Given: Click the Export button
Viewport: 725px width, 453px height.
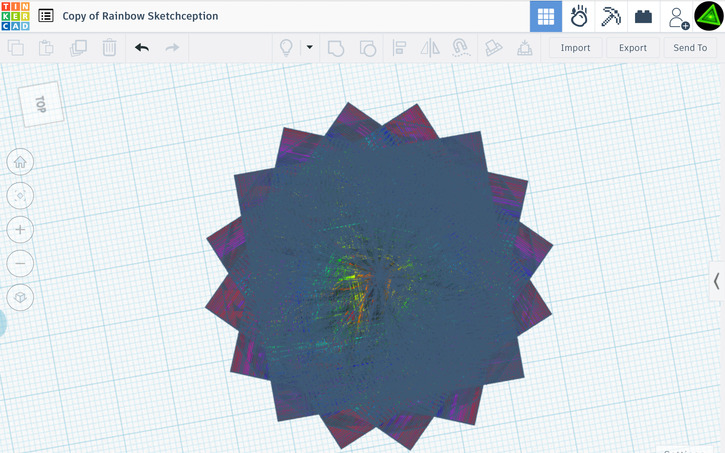Looking at the screenshot, I should pyautogui.click(x=633, y=48).
